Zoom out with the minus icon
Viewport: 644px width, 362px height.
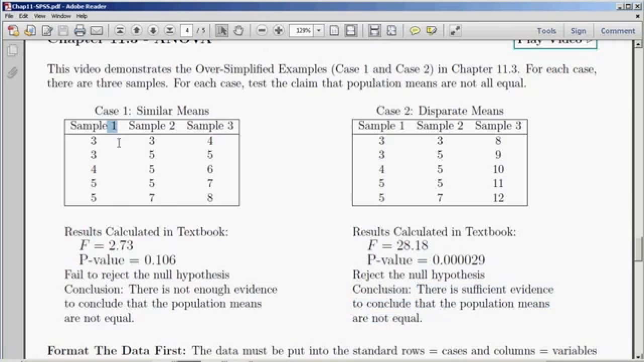[262, 31]
